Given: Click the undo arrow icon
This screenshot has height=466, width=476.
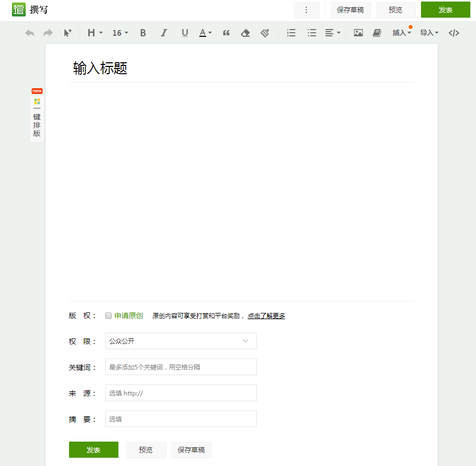Looking at the screenshot, I should click(30, 33).
